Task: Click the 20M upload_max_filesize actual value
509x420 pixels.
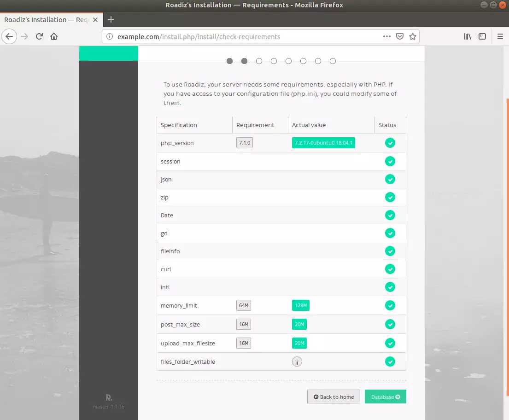Action: click(299, 343)
